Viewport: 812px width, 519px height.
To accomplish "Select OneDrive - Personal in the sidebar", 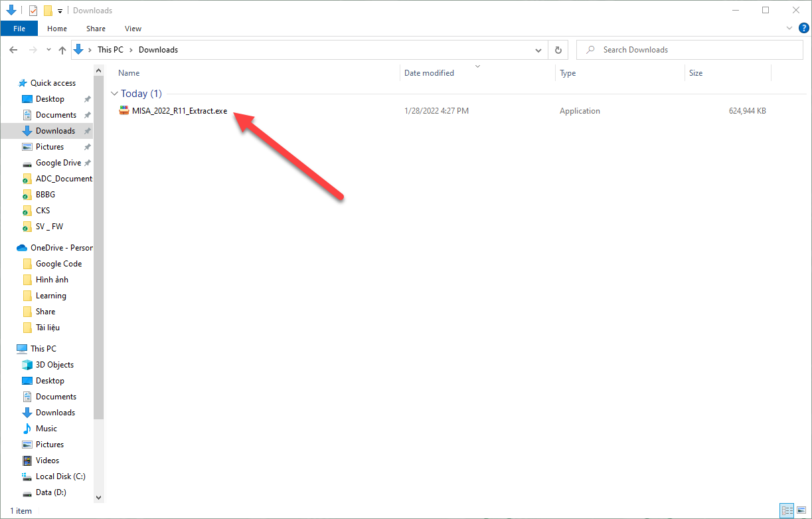I will point(62,248).
